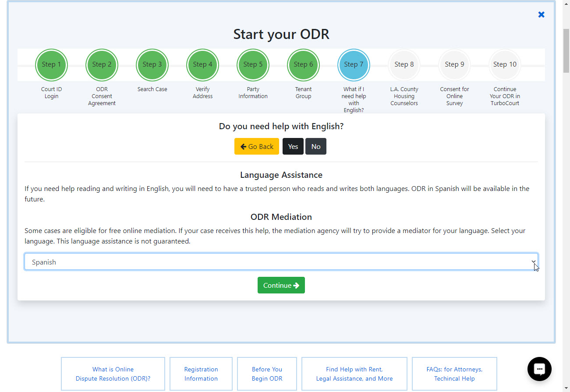The height and width of the screenshot is (392, 570).
Task: Select the Step 1 Court ID Login circle
Action: click(x=51, y=64)
